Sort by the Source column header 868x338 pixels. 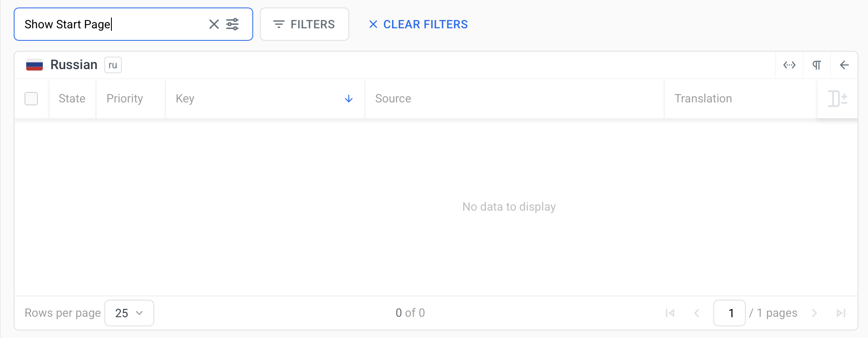tap(393, 99)
